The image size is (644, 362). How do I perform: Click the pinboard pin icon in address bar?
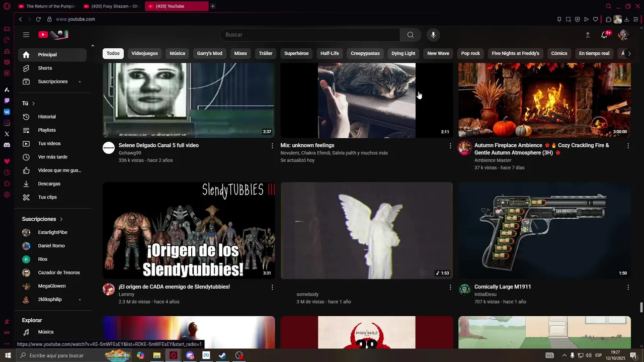(x=559, y=19)
